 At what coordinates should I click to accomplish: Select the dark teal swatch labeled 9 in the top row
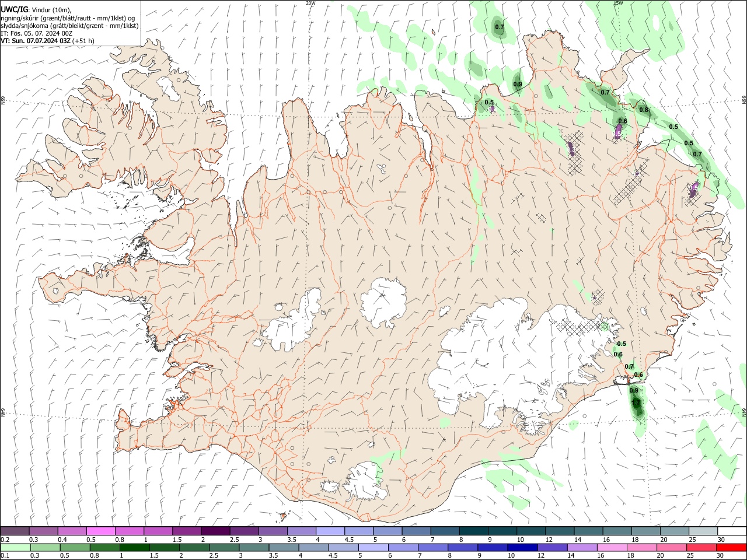tap(502, 531)
